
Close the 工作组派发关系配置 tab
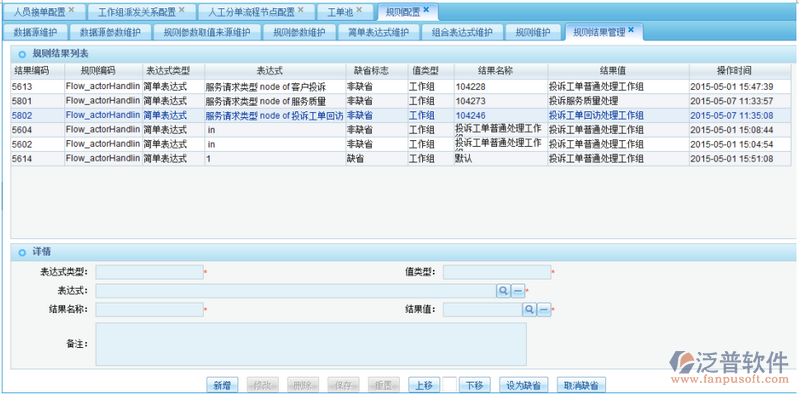[x=182, y=10]
